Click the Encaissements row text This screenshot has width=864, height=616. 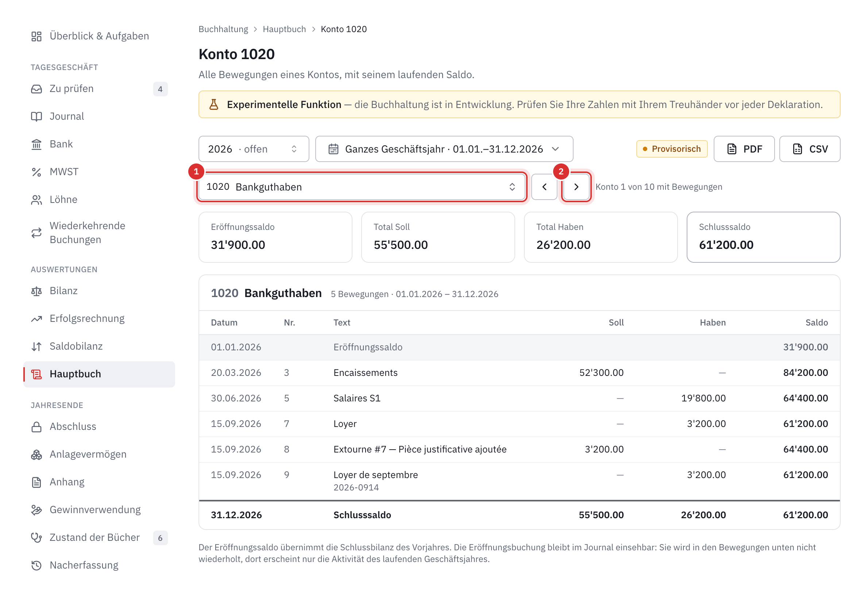coord(366,373)
